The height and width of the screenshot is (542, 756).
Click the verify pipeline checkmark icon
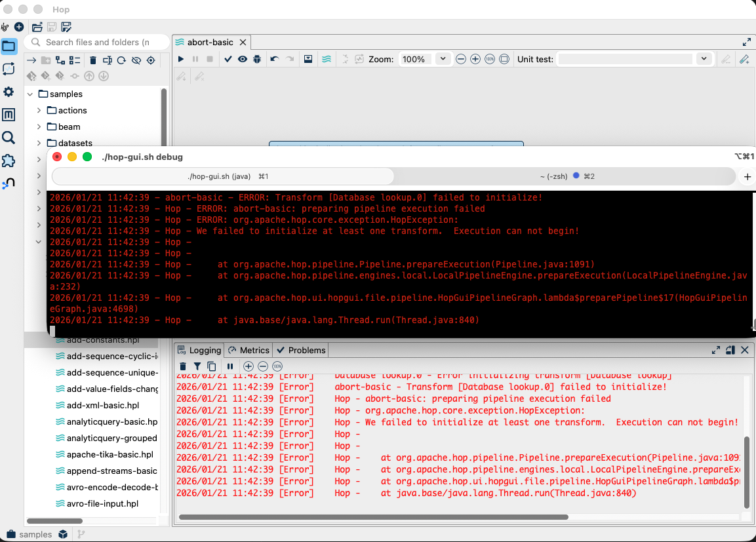[228, 59]
